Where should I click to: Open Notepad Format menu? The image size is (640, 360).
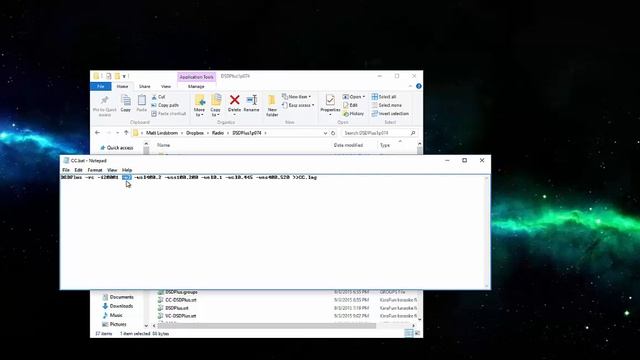click(x=95, y=170)
